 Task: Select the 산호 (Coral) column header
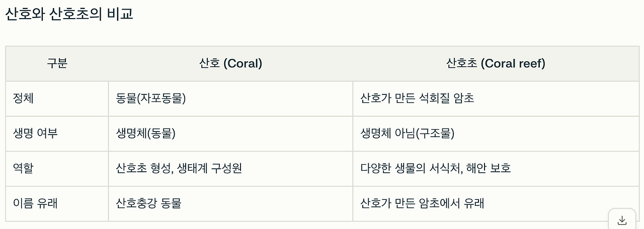pos(230,64)
